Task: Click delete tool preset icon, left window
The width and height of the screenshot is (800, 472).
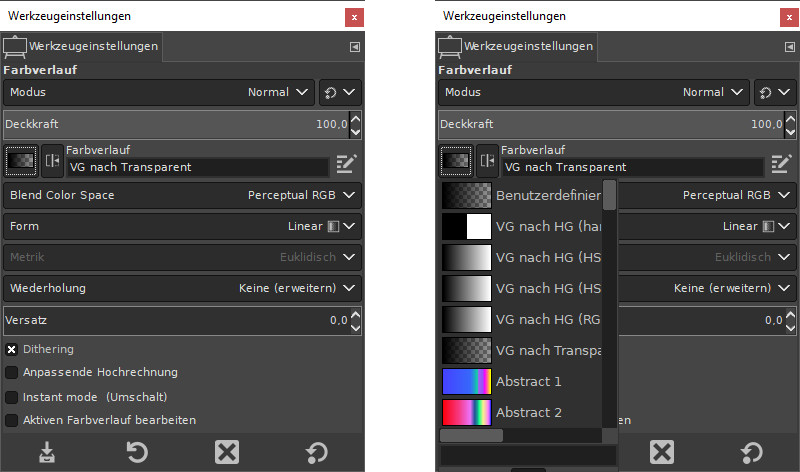Action: click(x=227, y=452)
